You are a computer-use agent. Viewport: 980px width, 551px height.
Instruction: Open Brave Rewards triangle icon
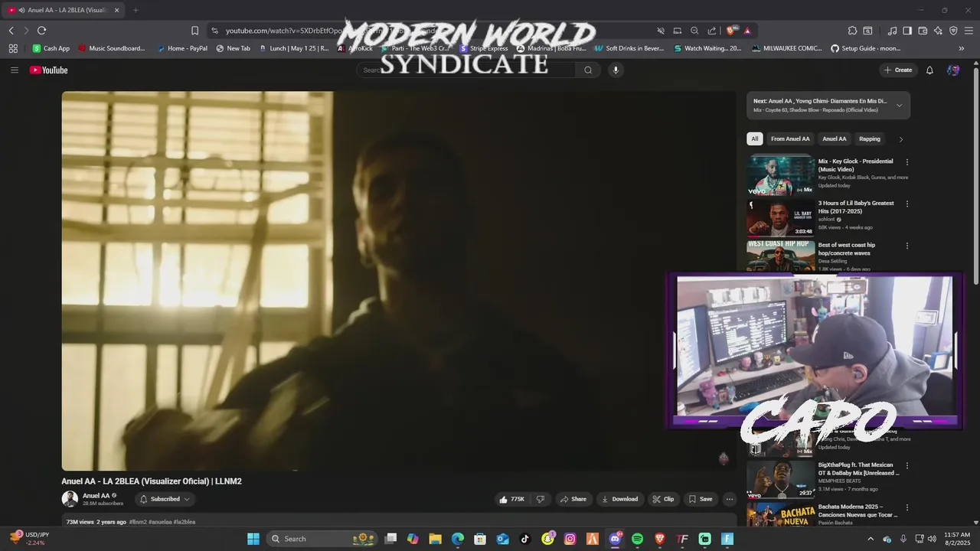coord(746,31)
